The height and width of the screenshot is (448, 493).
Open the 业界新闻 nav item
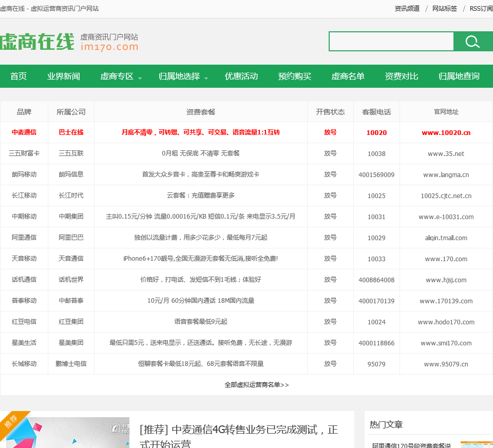[x=64, y=76]
